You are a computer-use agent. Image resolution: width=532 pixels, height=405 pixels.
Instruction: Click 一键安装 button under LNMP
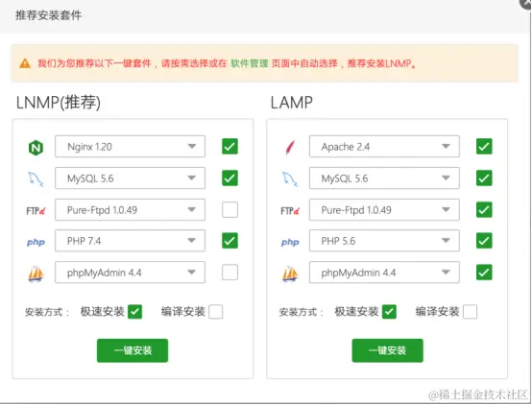[133, 350]
